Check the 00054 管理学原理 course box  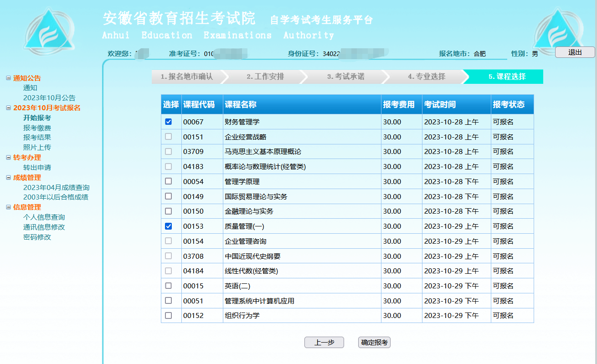click(169, 181)
